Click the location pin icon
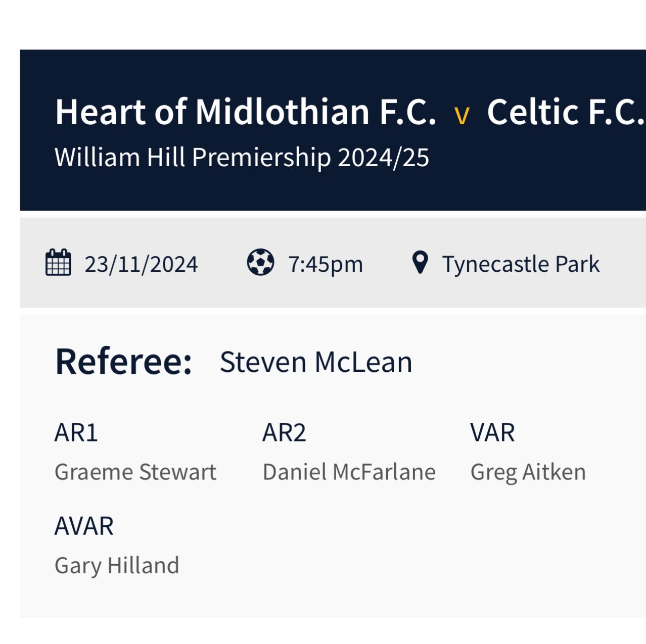Image resolution: width=646 pixels, height=644 pixels. [x=420, y=263]
